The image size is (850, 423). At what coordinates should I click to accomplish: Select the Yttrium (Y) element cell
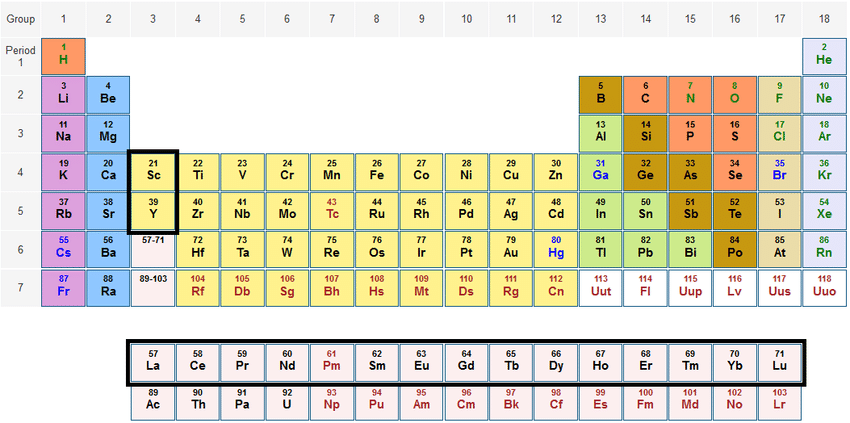[153, 209]
